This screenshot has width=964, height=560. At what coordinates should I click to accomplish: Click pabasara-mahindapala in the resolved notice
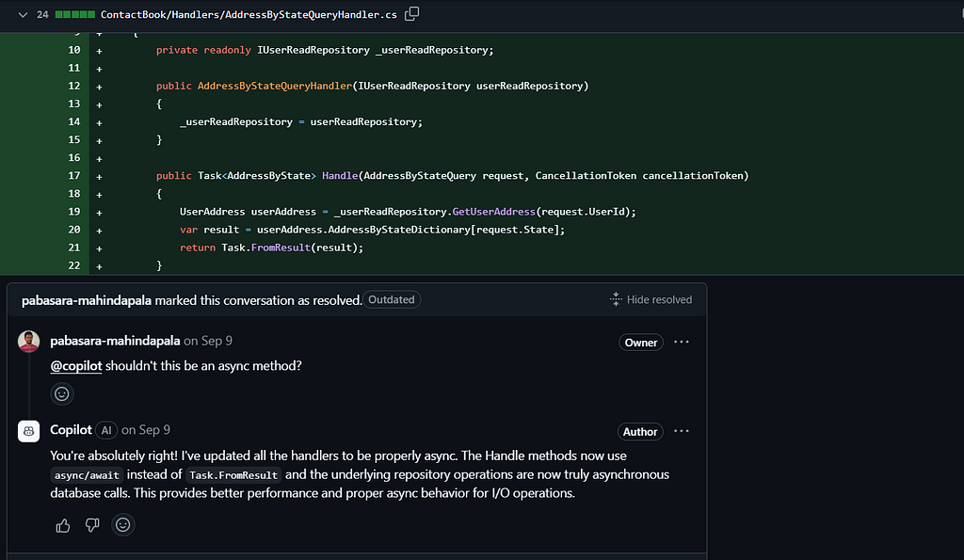click(87, 299)
